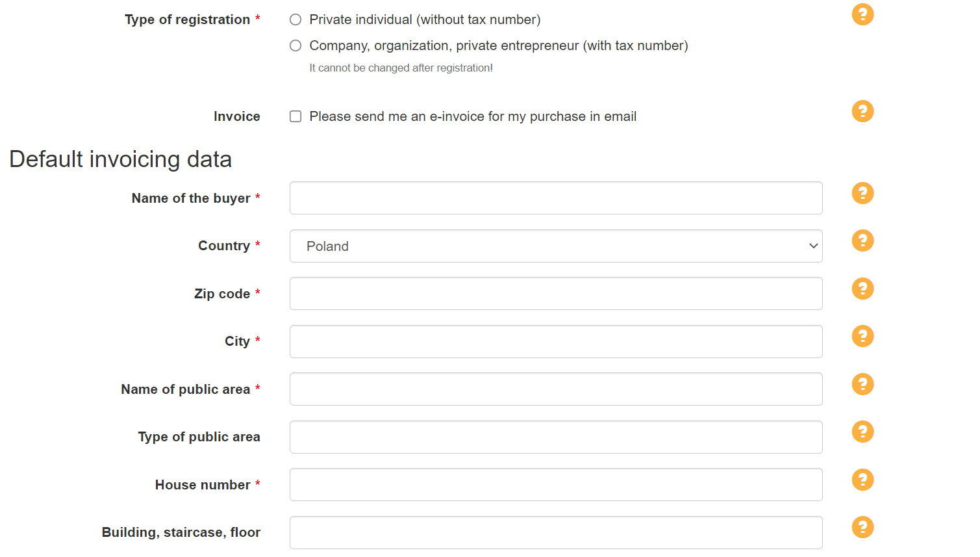This screenshot has height=557, width=980.
Task: Show help tooltip for City field
Action: [x=862, y=336]
